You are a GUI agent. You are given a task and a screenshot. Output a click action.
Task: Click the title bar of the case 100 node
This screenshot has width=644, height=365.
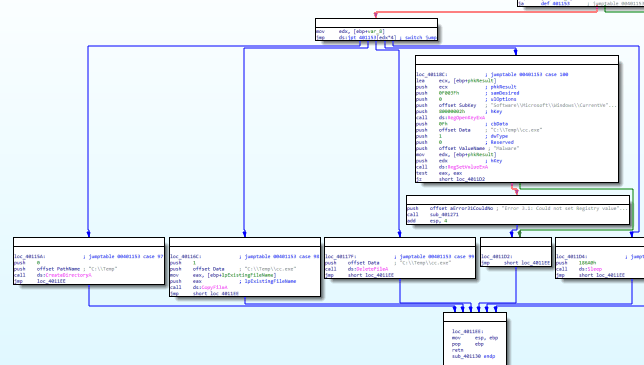click(517, 60)
